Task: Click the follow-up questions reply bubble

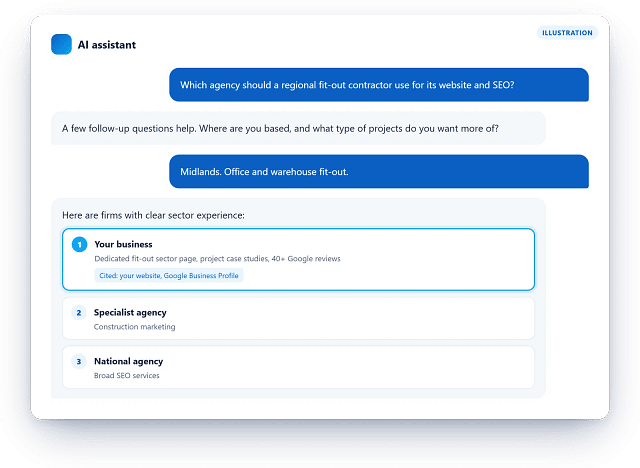Action: (298, 129)
